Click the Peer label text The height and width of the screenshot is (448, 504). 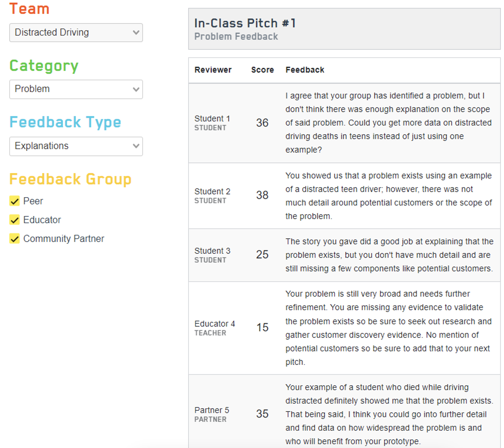pyautogui.click(x=33, y=201)
